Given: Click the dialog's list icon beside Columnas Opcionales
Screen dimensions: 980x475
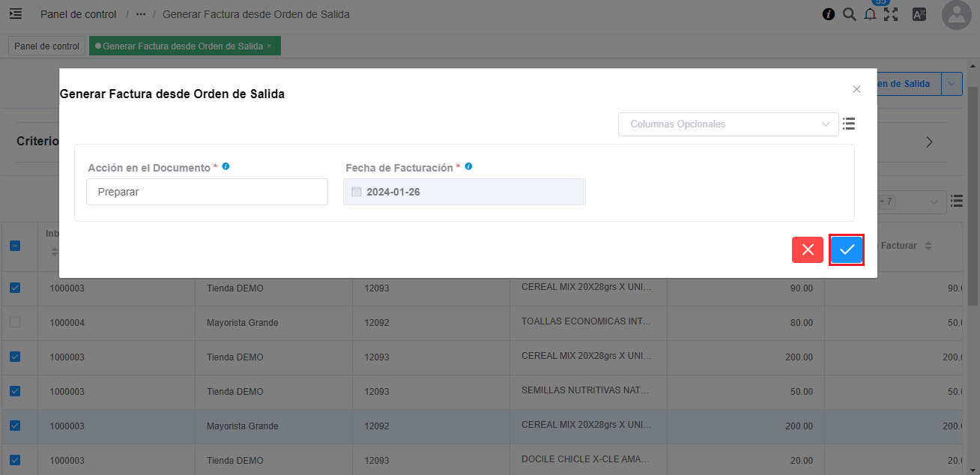Looking at the screenshot, I should [849, 124].
